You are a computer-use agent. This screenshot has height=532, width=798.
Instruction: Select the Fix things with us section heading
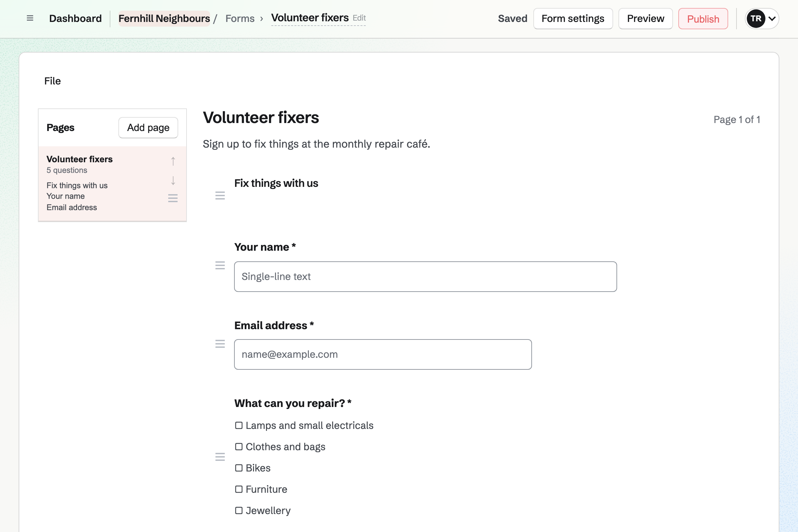276,183
